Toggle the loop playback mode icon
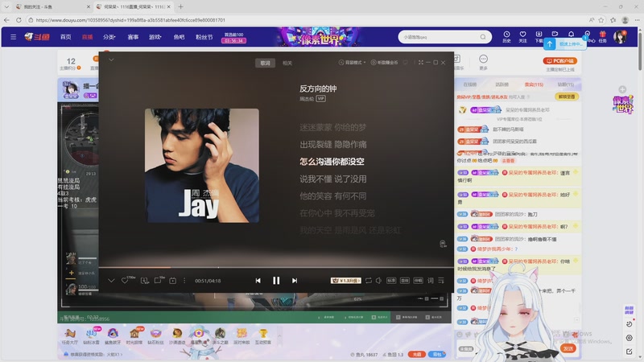The height and width of the screenshot is (362, 644). pos(369,280)
